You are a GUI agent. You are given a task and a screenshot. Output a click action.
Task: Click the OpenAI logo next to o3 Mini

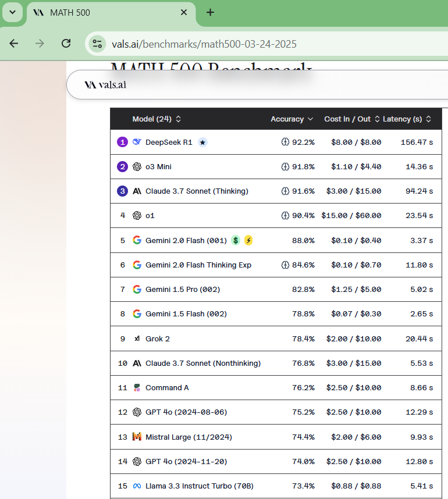[x=137, y=166]
